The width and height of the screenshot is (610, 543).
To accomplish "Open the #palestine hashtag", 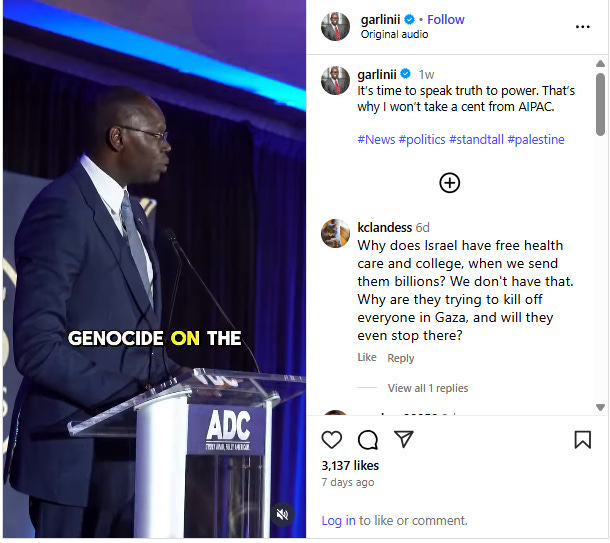I will click(x=536, y=140).
